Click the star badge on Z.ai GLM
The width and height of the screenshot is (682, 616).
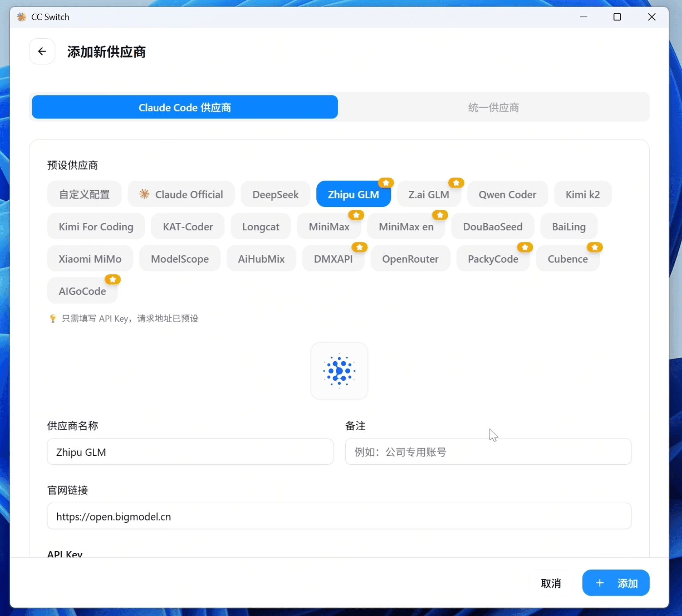(456, 183)
